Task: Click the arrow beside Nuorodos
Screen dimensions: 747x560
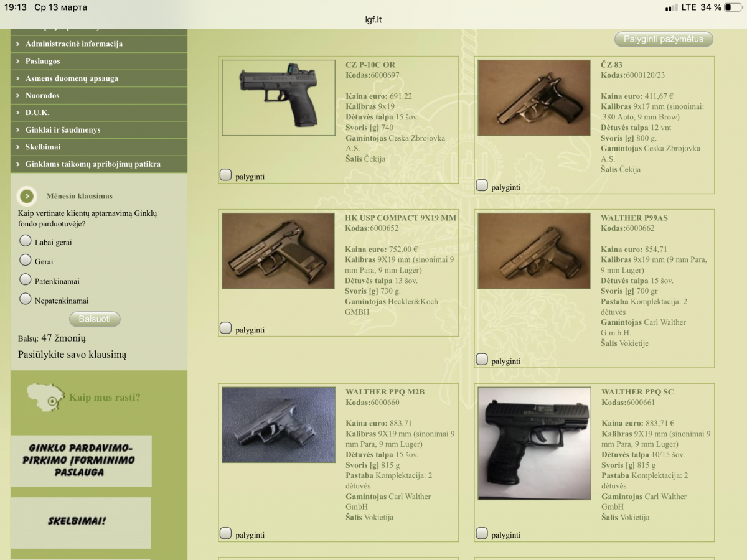Action: [x=18, y=96]
